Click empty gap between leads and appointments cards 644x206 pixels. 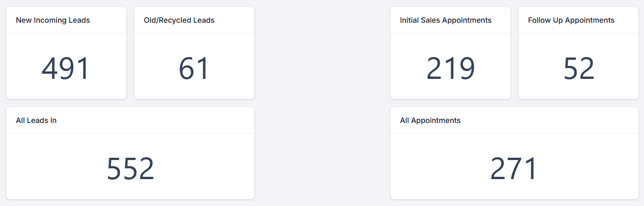pyautogui.click(x=322, y=102)
